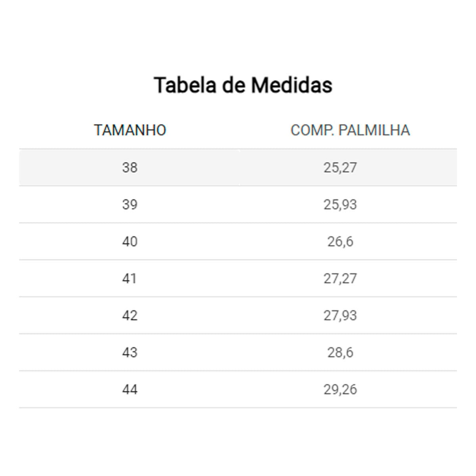The image size is (476, 476).
Task: Select size 42 in the table
Action: 130,315
